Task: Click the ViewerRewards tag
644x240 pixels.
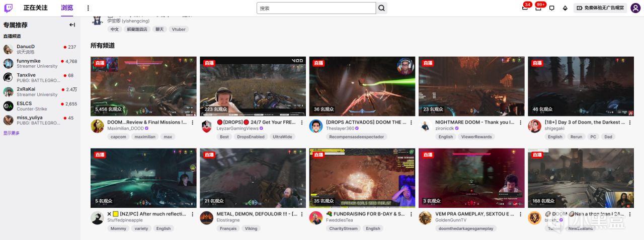Action: coord(475,137)
